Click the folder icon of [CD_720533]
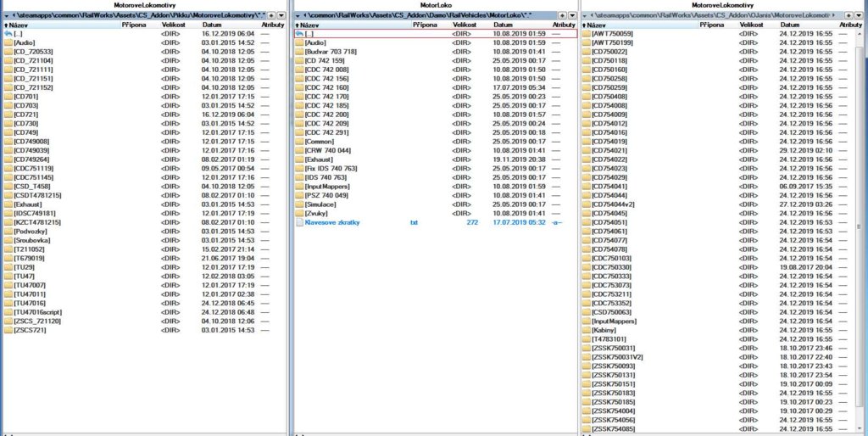Screen dimensions: 868x436 8,52
